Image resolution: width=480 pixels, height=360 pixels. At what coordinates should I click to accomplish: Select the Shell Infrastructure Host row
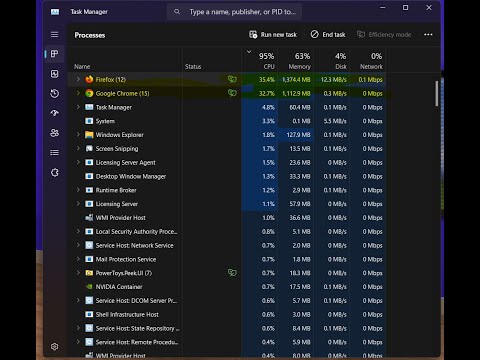[227, 314]
